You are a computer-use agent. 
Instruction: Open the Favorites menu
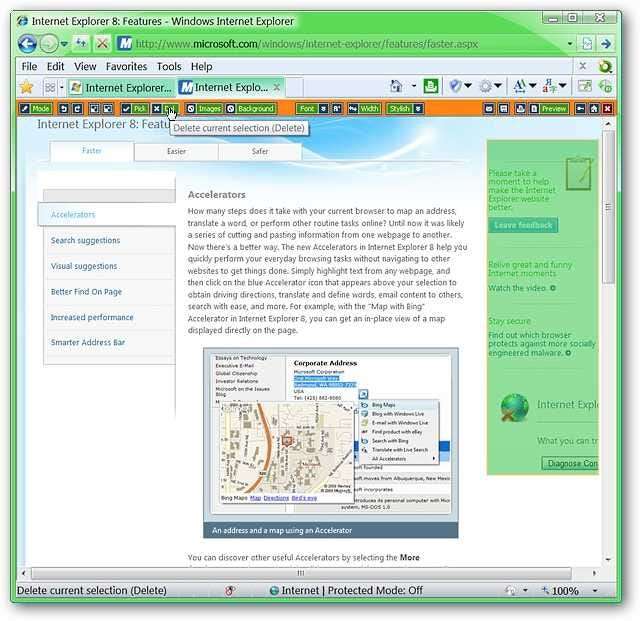click(126, 67)
